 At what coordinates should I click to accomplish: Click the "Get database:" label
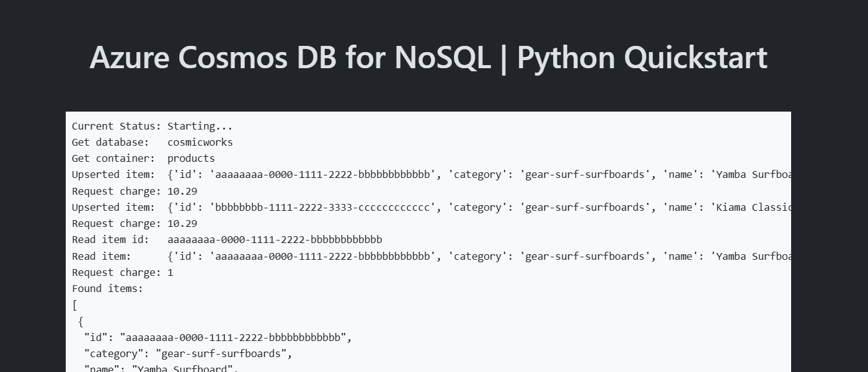coord(110,142)
